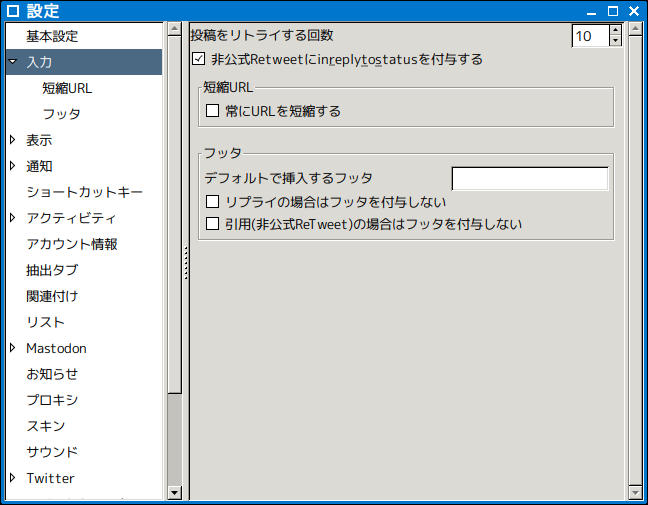Expand the Mastodon settings section

pyautogui.click(x=12, y=348)
